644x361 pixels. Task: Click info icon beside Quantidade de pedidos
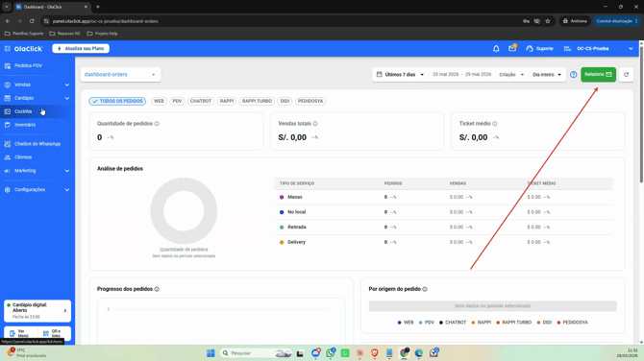[157, 124]
